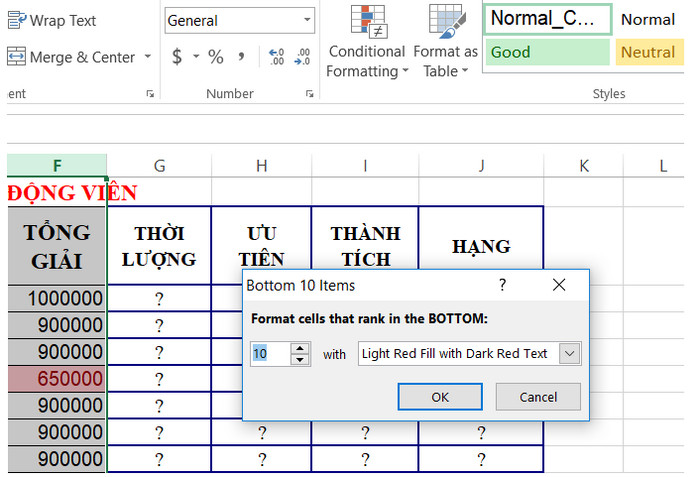
Task: Open Conditional Formatting menu
Action: [x=367, y=41]
